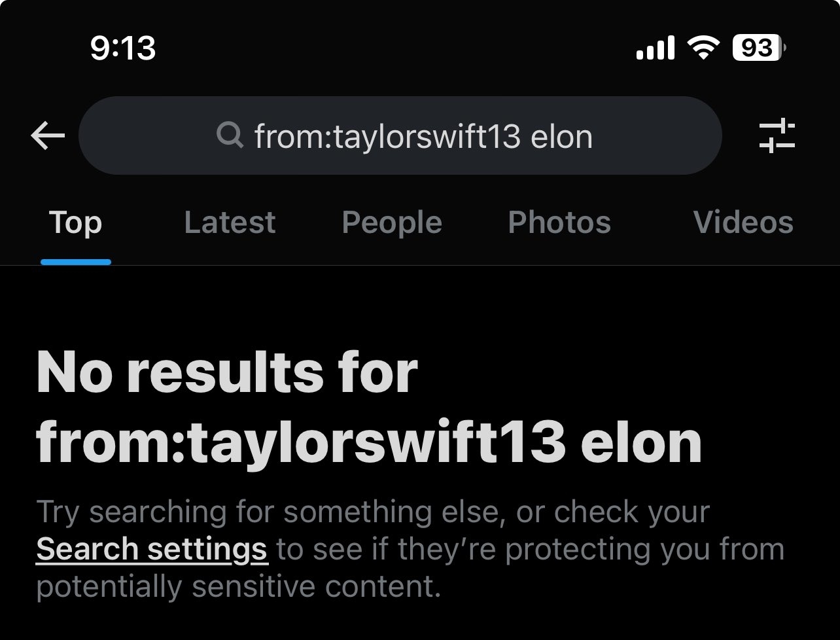Screen dimensions: 840x640
Task: Click the blue underline beneath Top
Action: coord(76,262)
